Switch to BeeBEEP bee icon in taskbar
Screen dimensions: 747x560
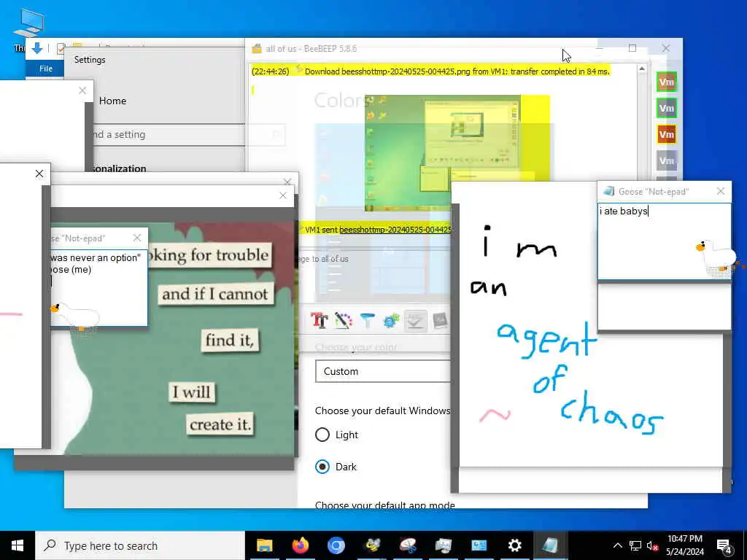[372, 545]
